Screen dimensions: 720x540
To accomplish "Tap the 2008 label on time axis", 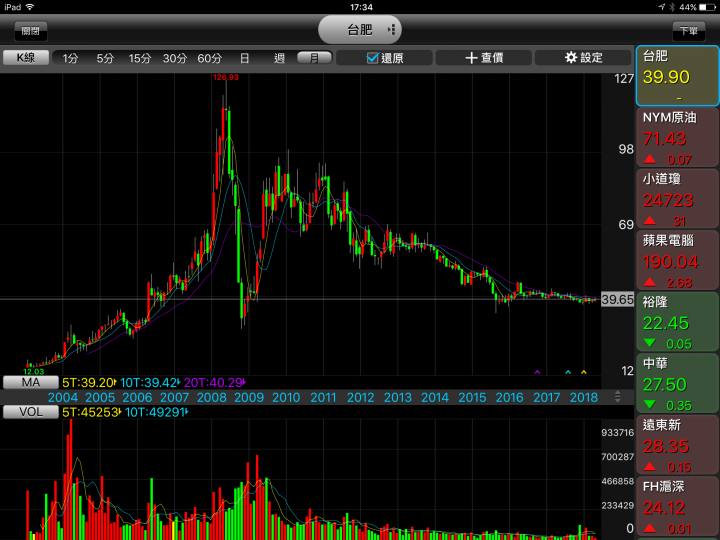I will coord(212,397).
